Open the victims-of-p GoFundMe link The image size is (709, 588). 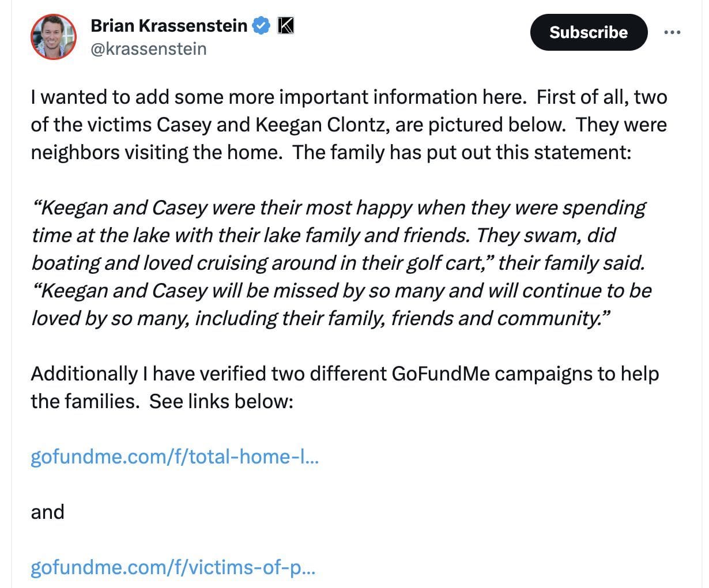pyautogui.click(x=172, y=568)
